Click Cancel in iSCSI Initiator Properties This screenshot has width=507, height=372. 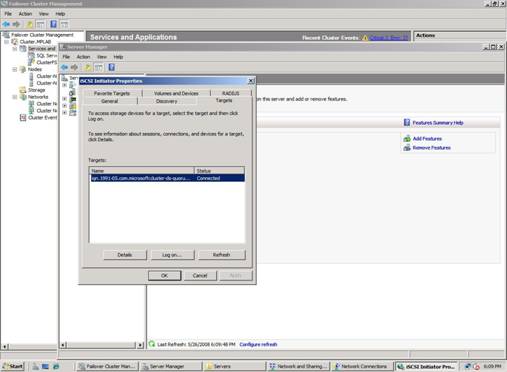(x=200, y=276)
